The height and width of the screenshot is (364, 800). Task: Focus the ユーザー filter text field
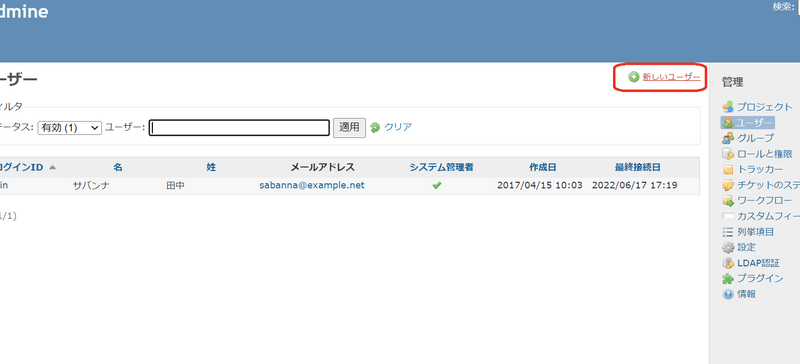[239, 128]
